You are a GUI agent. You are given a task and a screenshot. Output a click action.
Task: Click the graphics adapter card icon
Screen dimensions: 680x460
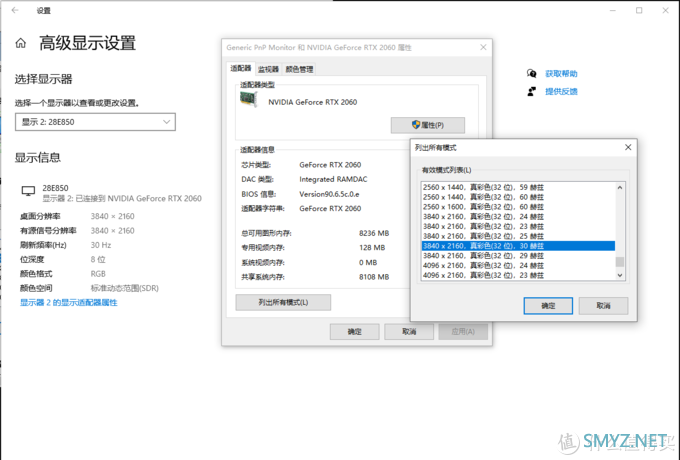click(249, 100)
